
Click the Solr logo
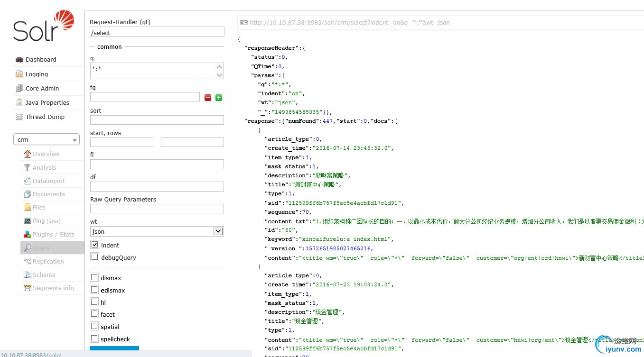(44, 26)
